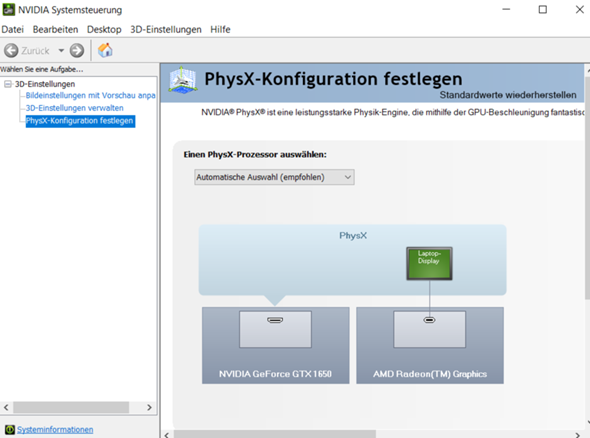
Task: Click the Zurück back arrow icon
Action: point(11,50)
